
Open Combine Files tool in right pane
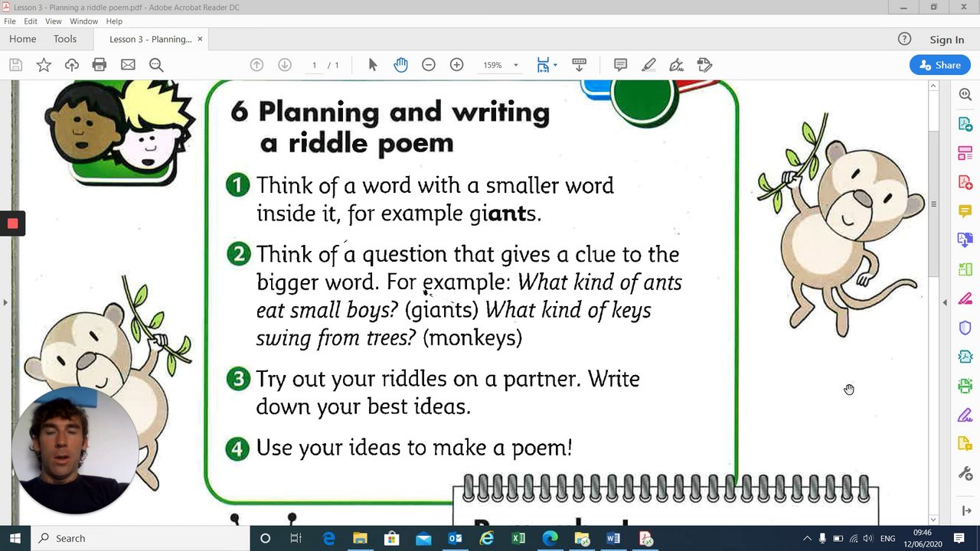tap(965, 240)
